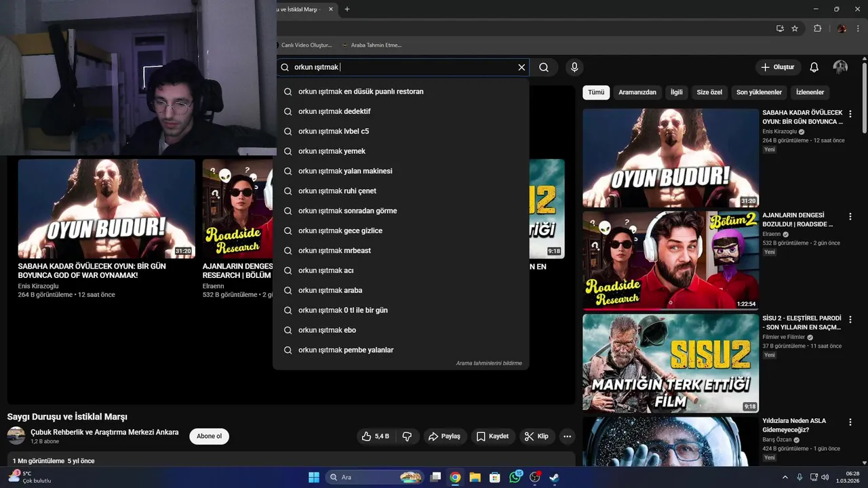Bookmark this page with star icon
The height and width of the screenshot is (488, 868).
click(795, 28)
